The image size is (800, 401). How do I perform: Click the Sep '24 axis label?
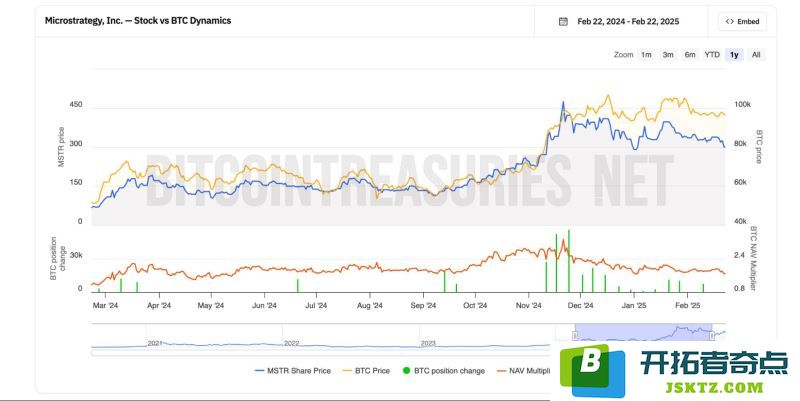click(x=423, y=306)
